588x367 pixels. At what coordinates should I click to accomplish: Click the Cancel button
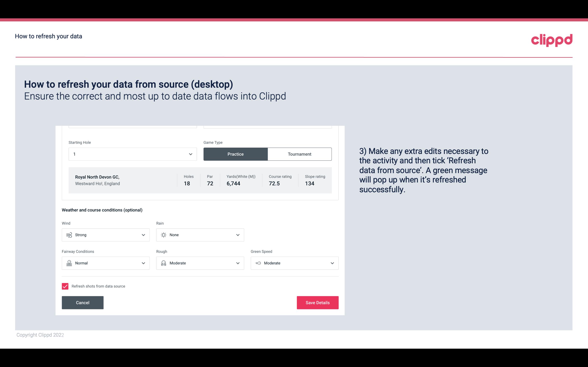(83, 302)
